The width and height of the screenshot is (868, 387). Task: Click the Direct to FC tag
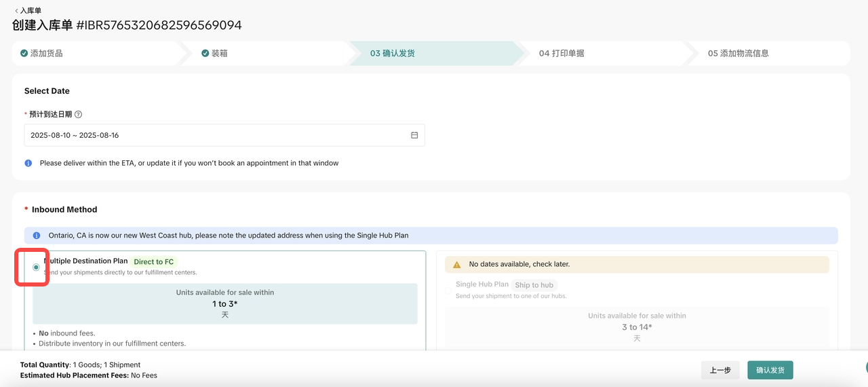[154, 261]
